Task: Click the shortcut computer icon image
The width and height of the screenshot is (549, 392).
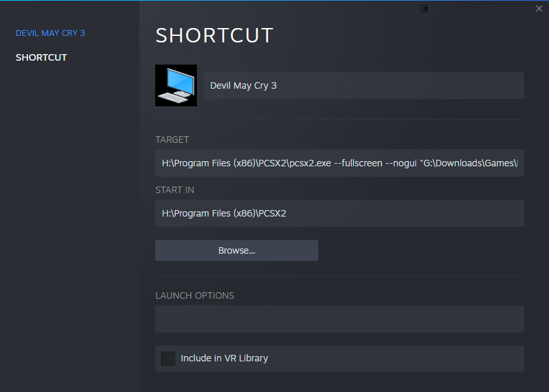Action: [x=176, y=85]
